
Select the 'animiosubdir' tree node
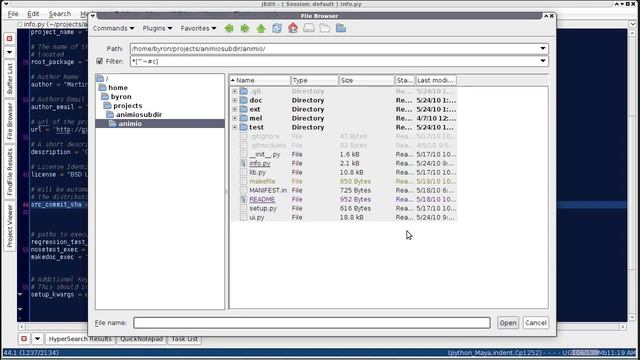click(x=134, y=114)
